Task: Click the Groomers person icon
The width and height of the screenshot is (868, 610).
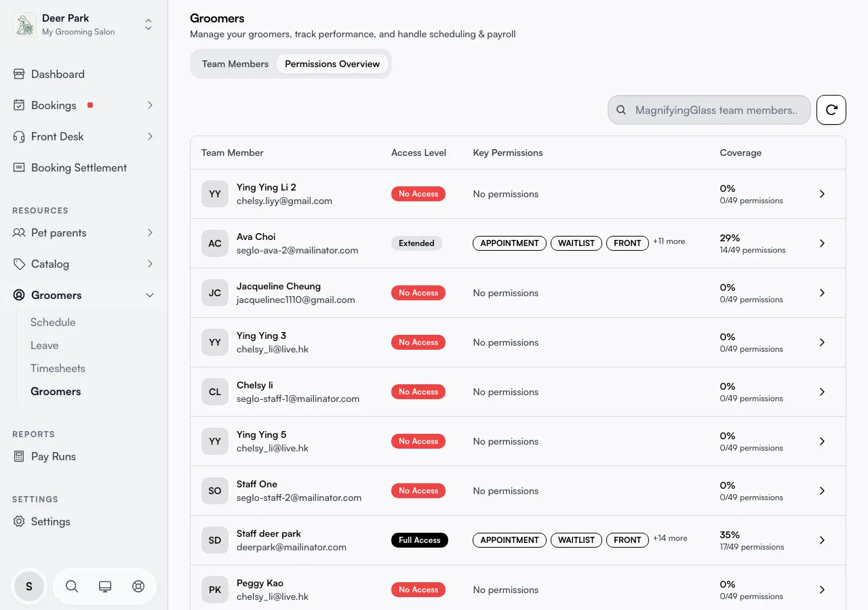Action: click(x=19, y=295)
